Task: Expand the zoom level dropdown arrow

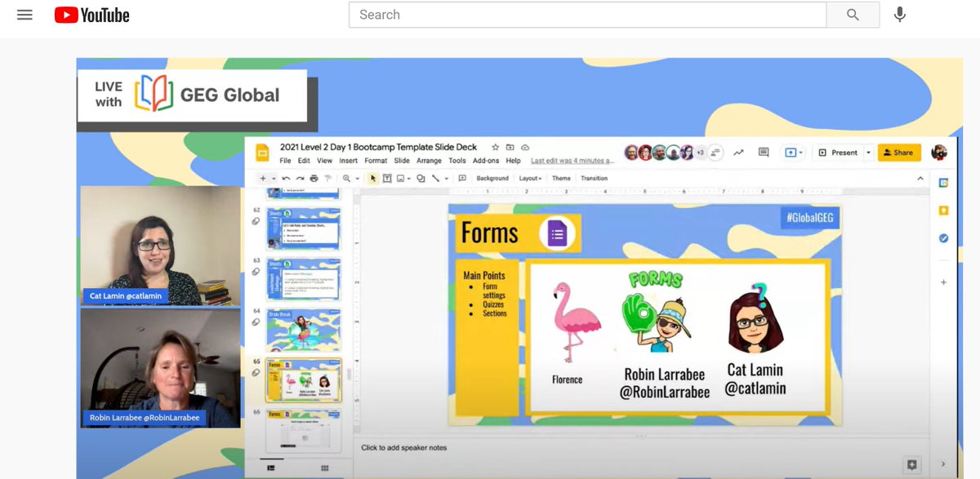Action: coord(357,179)
